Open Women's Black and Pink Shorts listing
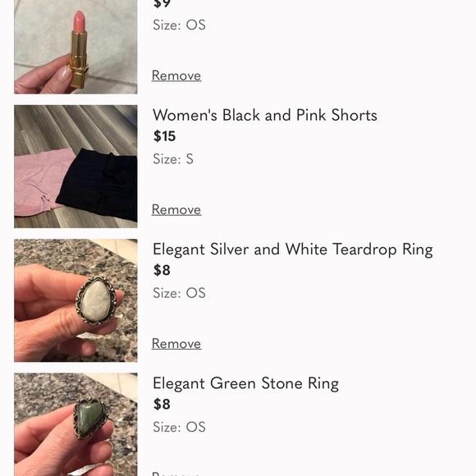This screenshot has height=476, width=476. click(x=265, y=115)
